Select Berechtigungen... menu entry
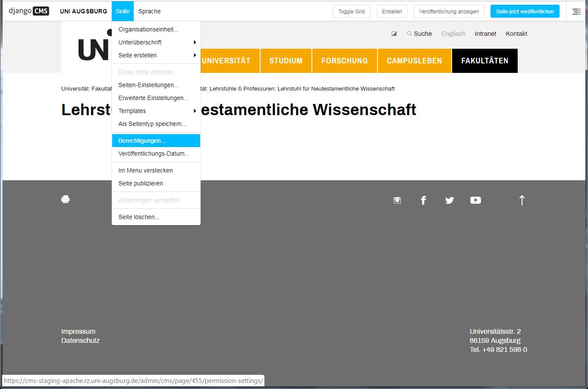 pyautogui.click(x=156, y=141)
